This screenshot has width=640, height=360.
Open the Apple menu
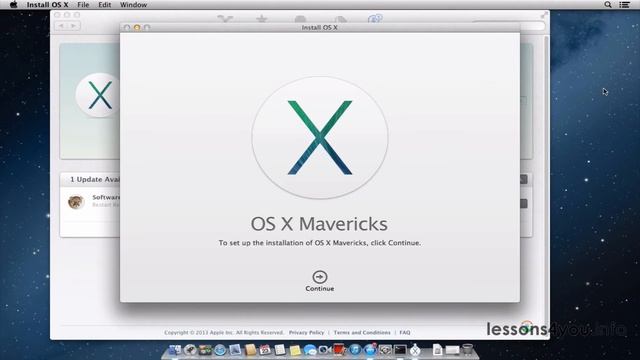pyautogui.click(x=13, y=4)
